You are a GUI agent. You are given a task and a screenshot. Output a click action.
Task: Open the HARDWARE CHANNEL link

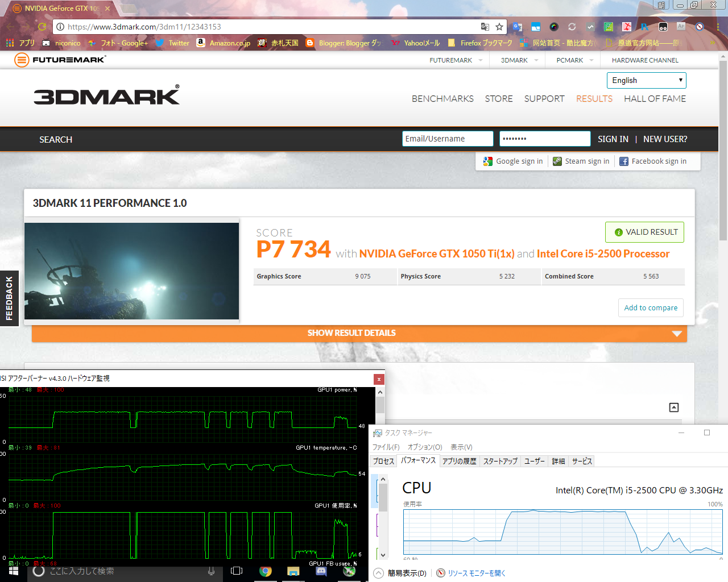pyautogui.click(x=645, y=60)
